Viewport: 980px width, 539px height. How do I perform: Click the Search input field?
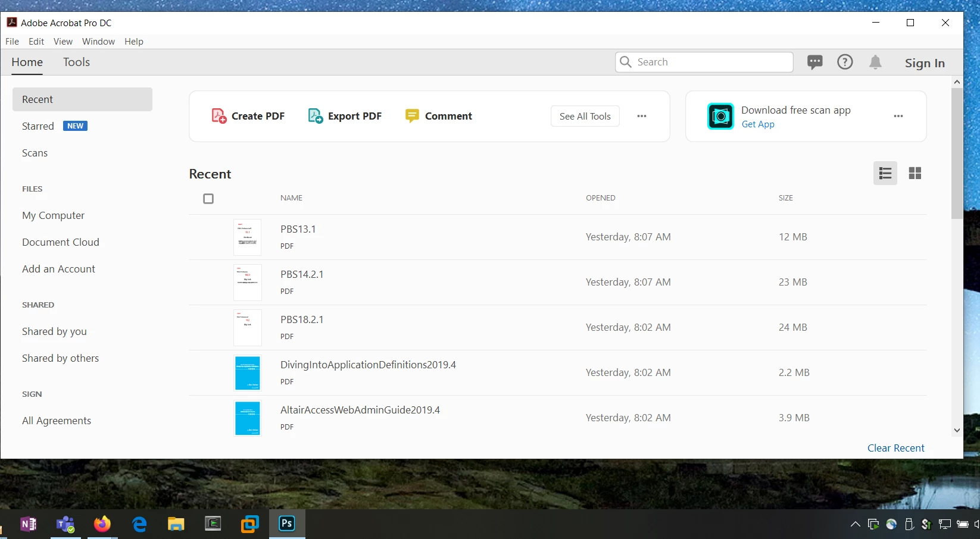coord(704,62)
